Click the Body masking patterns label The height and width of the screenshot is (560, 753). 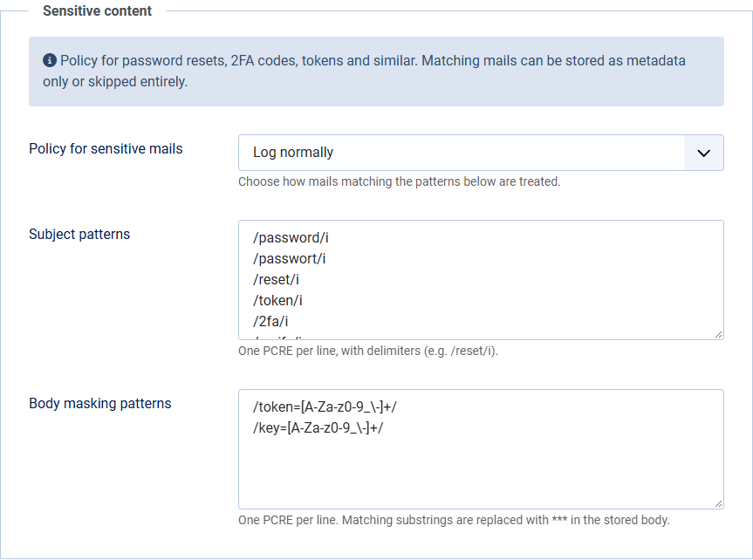99,404
